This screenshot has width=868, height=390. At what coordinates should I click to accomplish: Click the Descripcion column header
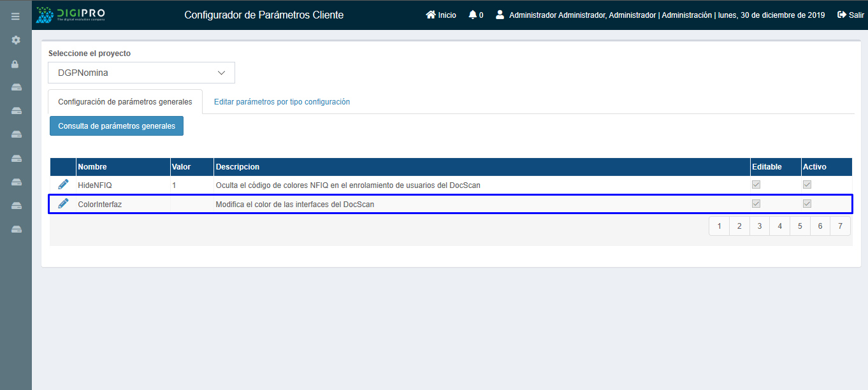[238, 167]
